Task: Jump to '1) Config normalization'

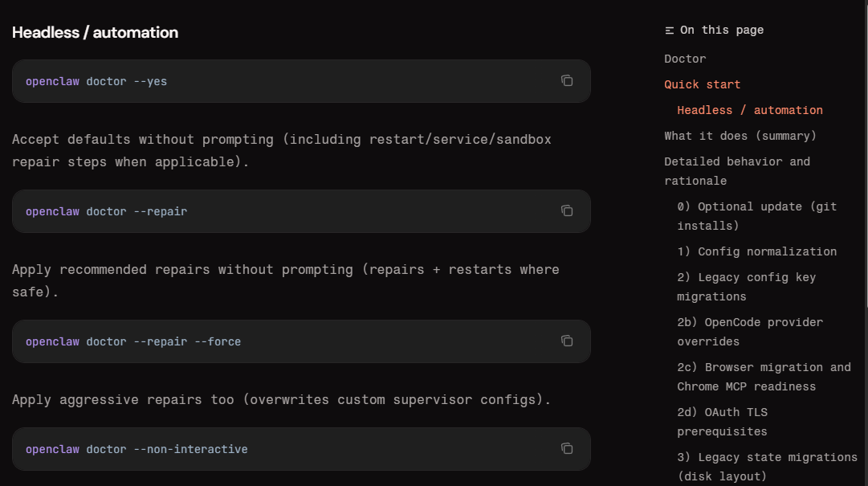Action: (756, 251)
